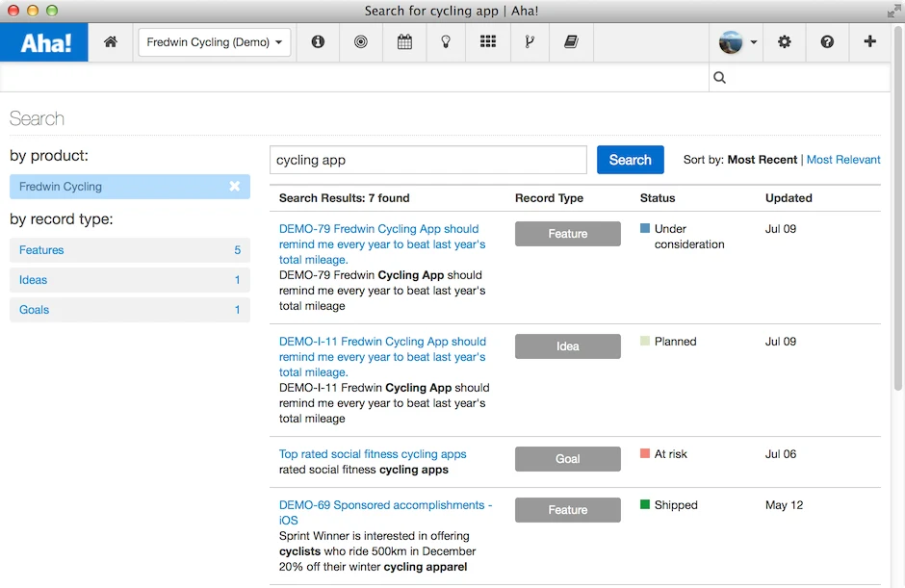This screenshot has height=588, width=905.
Task: Click the Status column header
Action: coord(658,198)
